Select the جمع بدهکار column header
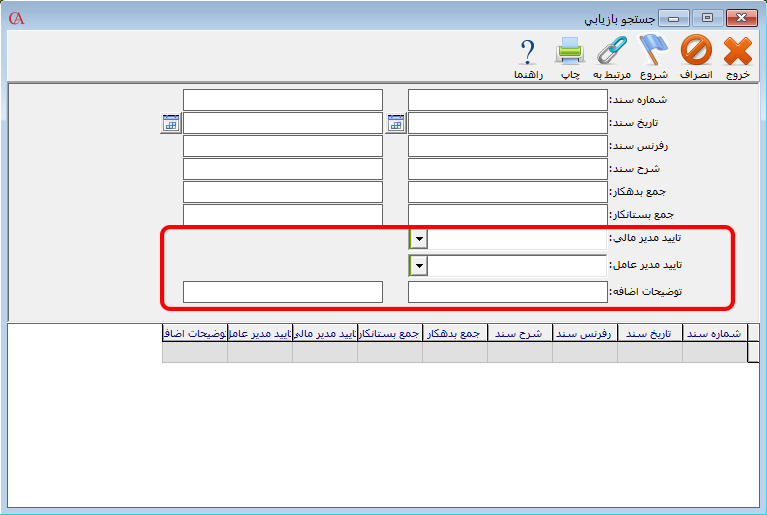This screenshot has width=767, height=515. point(455,333)
